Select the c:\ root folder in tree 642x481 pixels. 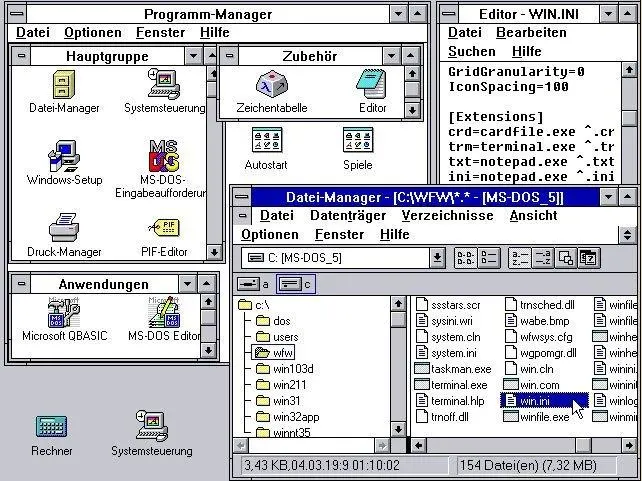coord(254,305)
